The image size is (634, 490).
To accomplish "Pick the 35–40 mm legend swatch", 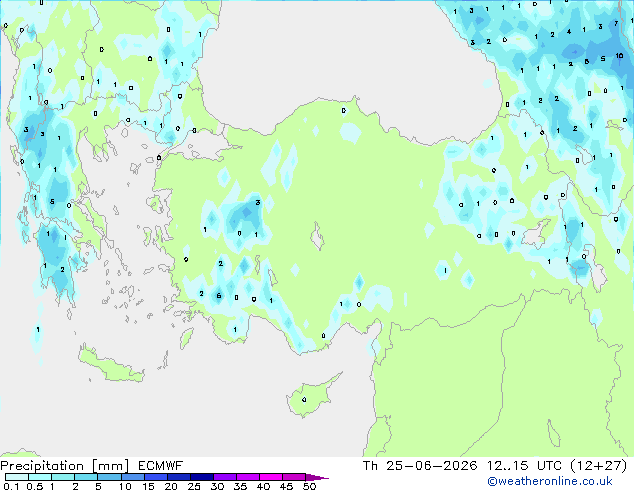I will click(247, 477).
